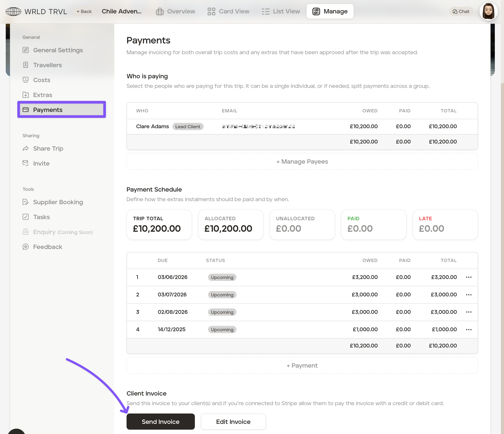
Task: Select the Extras sidebar item
Action: click(x=42, y=95)
